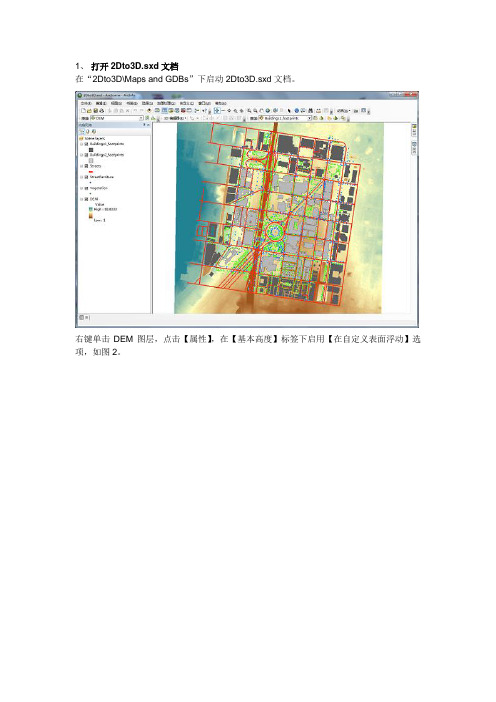The height and width of the screenshot is (702, 496).
Task: Click the Vegetation layer name
Action: tap(98, 188)
